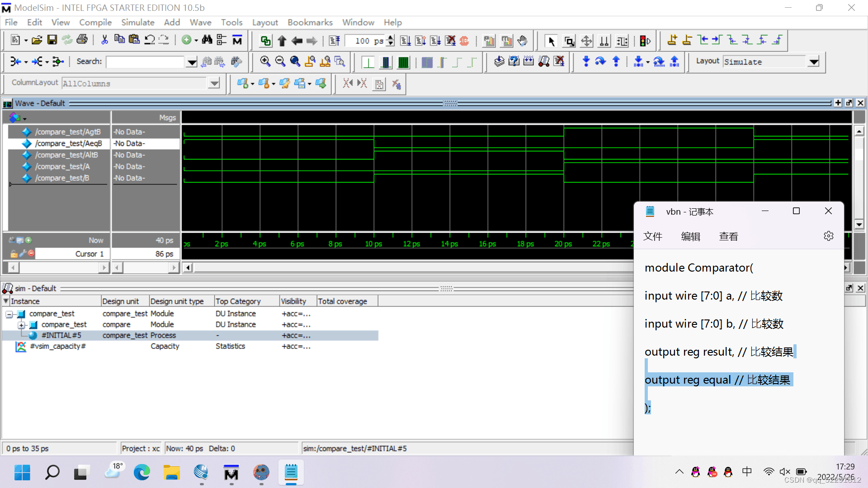The image size is (868, 488).
Task: Toggle visibility of /compare_test/AgtB signal
Action: coord(26,131)
